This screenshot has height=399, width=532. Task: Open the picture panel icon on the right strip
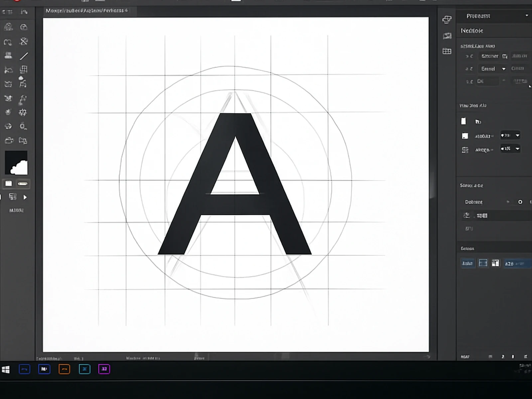447,36
